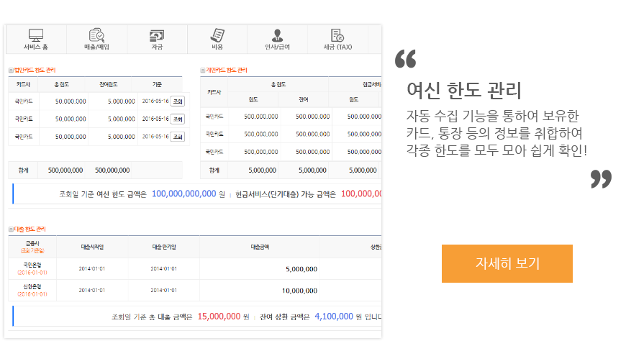Click the 개인카드 한도 관리 title text
The height and width of the screenshot is (364, 626).
pyautogui.click(x=227, y=70)
